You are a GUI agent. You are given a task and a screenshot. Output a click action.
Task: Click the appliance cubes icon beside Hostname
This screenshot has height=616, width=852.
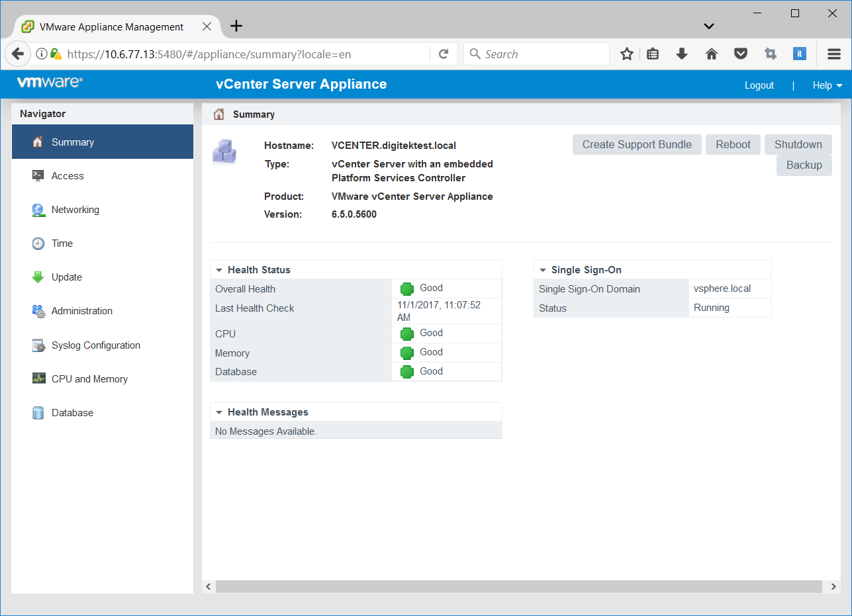click(224, 151)
